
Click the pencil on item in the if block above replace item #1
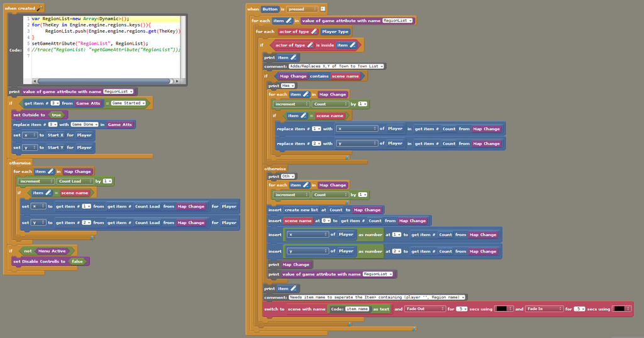(303, 116)
